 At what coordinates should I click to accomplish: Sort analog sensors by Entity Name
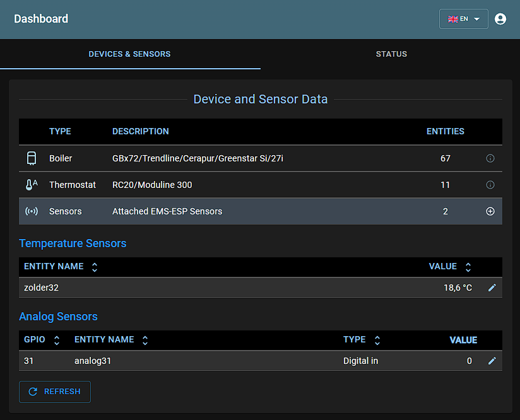(x=145, y=340)
